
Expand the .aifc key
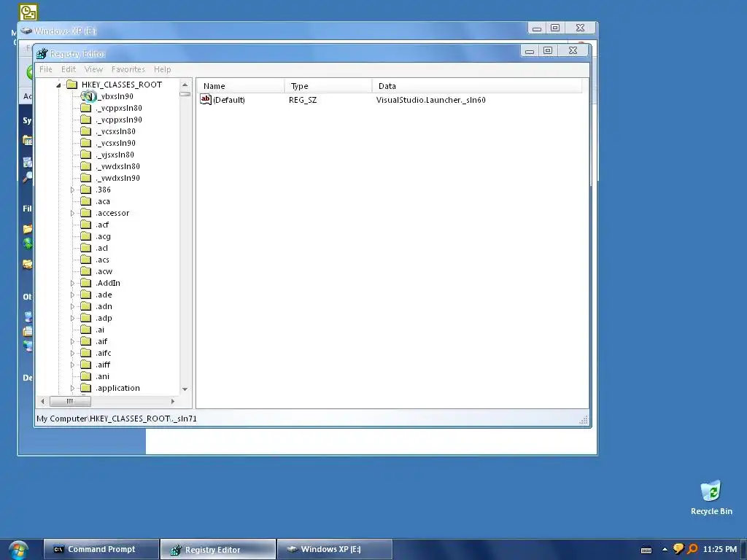click(72, 353)
